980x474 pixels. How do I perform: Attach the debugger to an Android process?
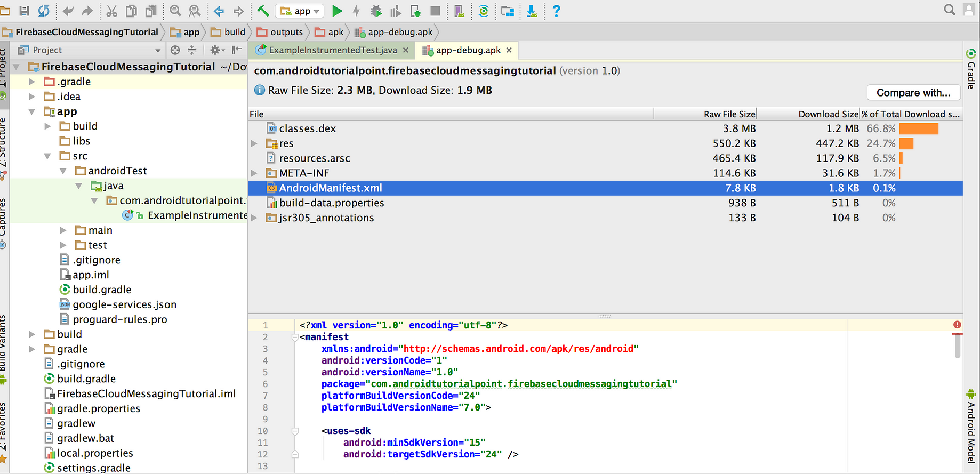click(416, 11)
